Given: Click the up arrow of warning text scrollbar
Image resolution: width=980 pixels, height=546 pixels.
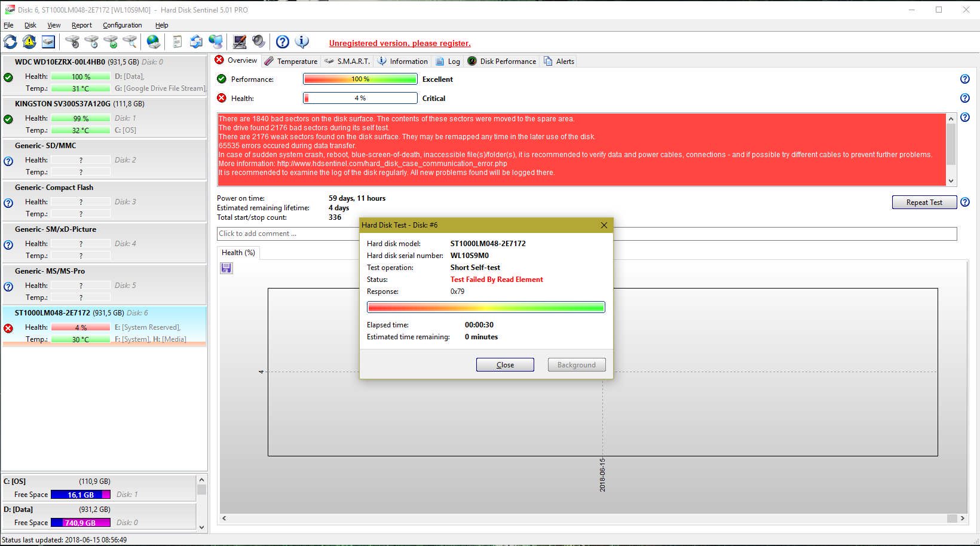Looking at the screenshot, I should [x=951, y=119].
